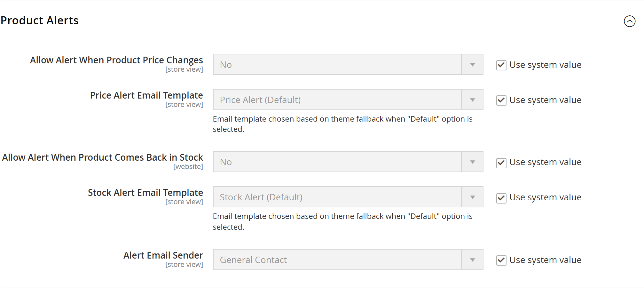Uncheck Use system value for Back in Stock alert
This screenshot has height=288, width=644.
pyautogui.click(x=501, y=163)
